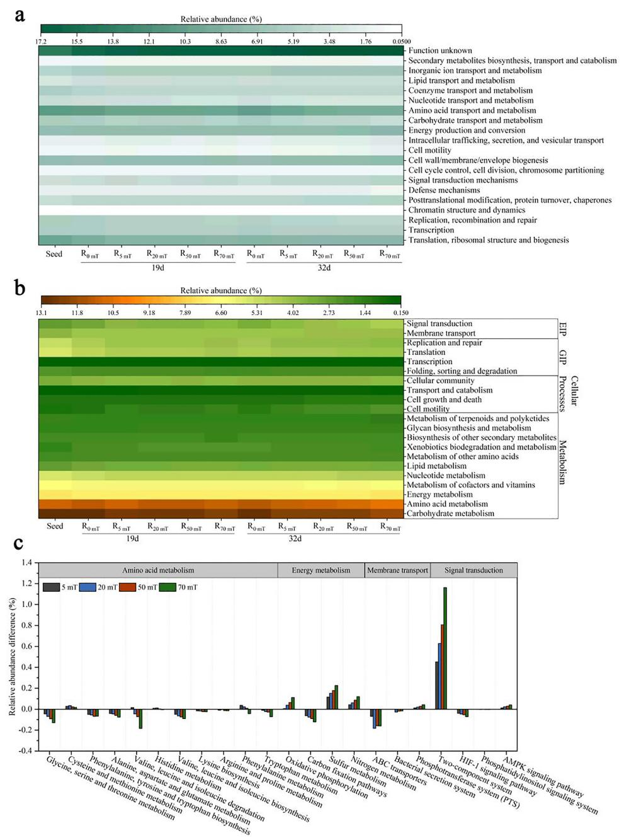Click the 'Cellular Processes' group label

pos(569,394)
